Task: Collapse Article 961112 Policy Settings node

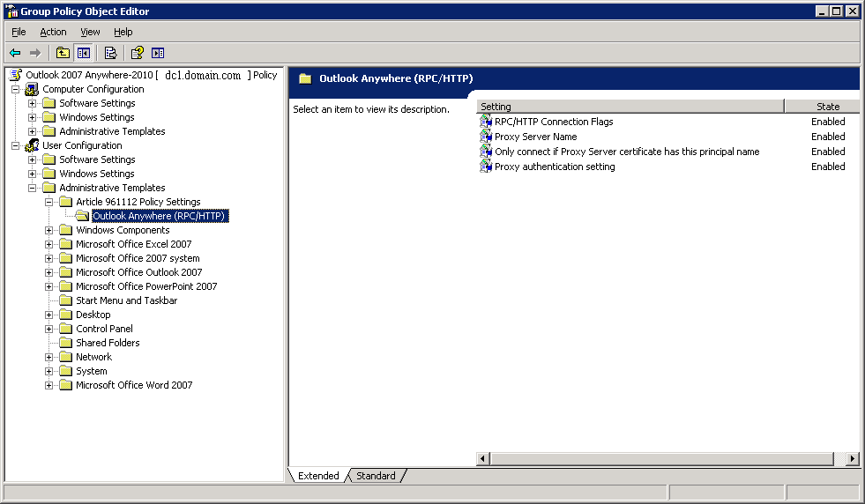Action: pyautogui.click(x=48, y=202)
